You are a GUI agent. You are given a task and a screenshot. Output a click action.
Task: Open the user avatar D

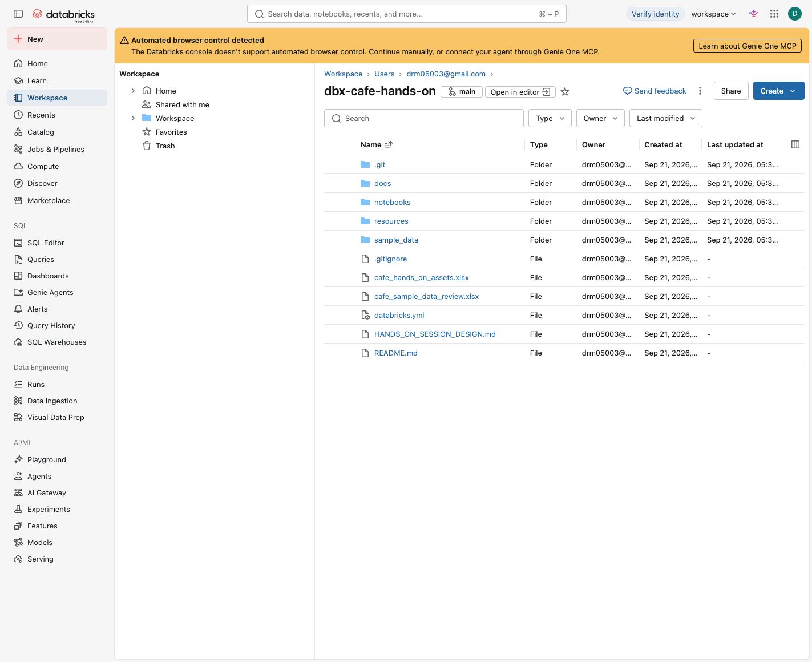[x=795, y=14]
